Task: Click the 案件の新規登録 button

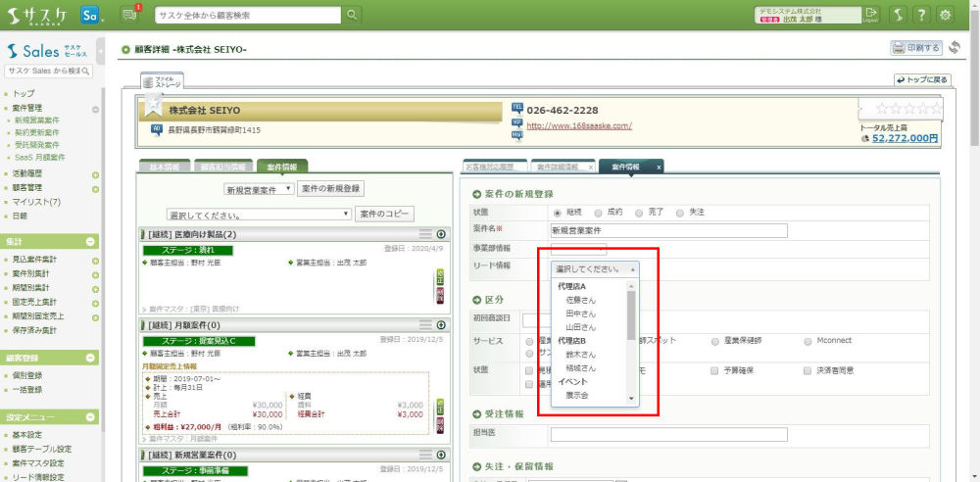Action: pyautogui.click(x=331, y=188)
